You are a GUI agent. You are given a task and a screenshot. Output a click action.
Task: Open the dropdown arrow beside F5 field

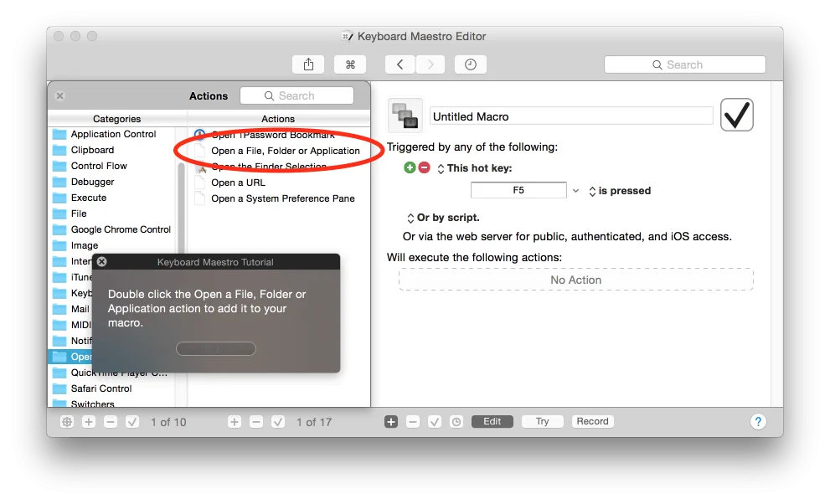coord(576,190)
